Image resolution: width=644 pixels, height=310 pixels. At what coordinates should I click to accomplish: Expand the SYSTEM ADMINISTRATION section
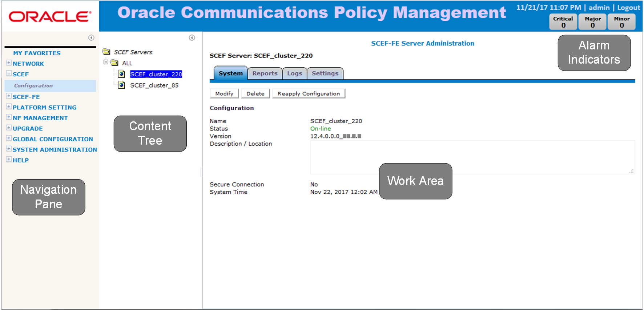[x=9, y=149]
